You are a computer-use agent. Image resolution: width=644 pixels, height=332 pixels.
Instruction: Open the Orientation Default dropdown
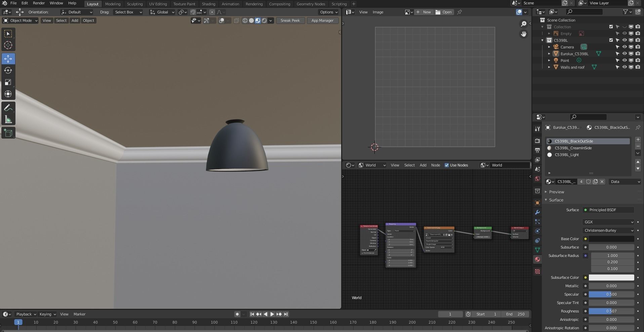(77, 12)
